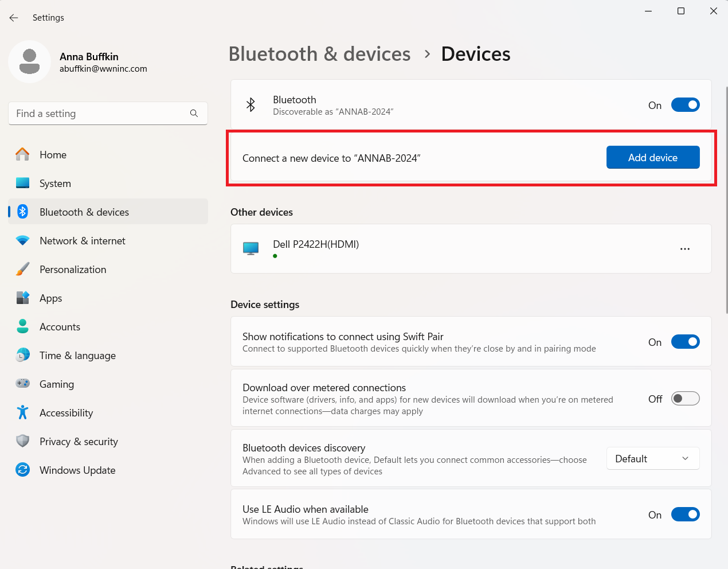The image size is (728, 569).
Task: Click 'Show notifications to connect using Swift Pair' label
Action: point(343,337)
